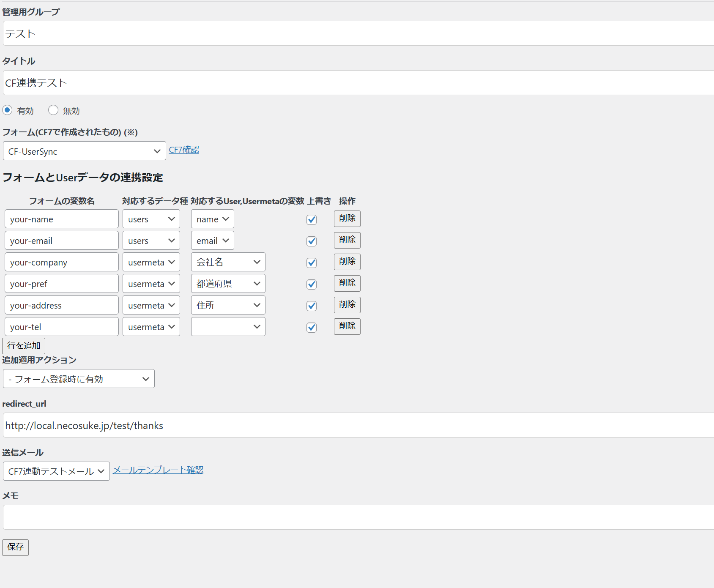Toggle the overwrite checkbox for your-tel row
The image size is (714, 588).
[x=312, y=327]
